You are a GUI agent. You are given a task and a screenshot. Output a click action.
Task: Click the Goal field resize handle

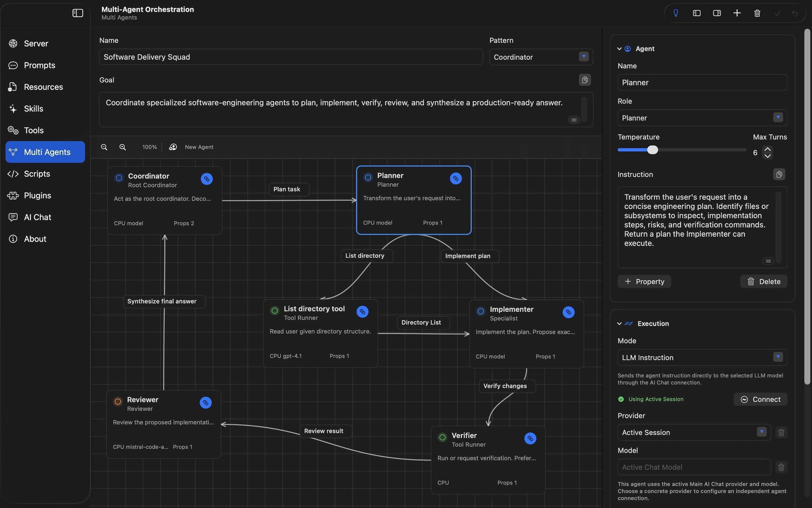574,120
